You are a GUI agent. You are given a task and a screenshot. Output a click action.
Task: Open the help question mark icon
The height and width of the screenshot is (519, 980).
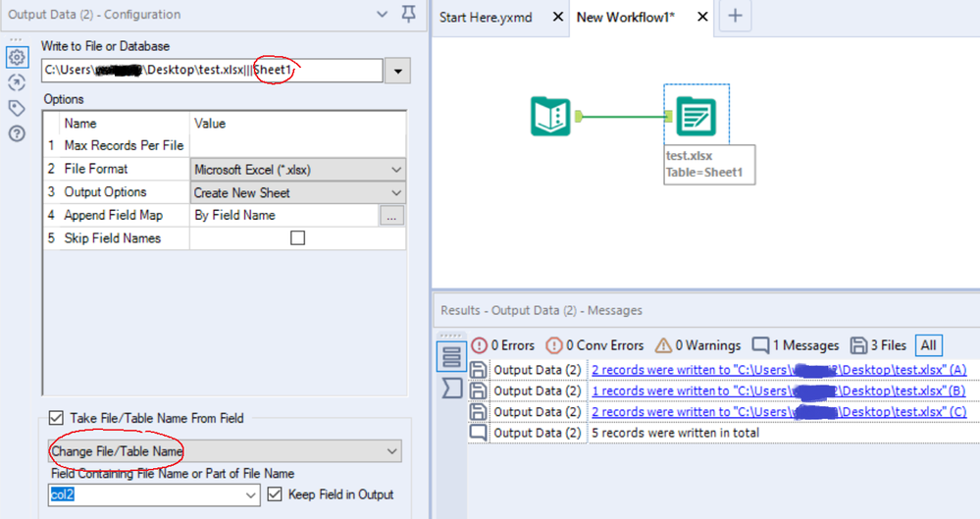(x=17, y=133)
